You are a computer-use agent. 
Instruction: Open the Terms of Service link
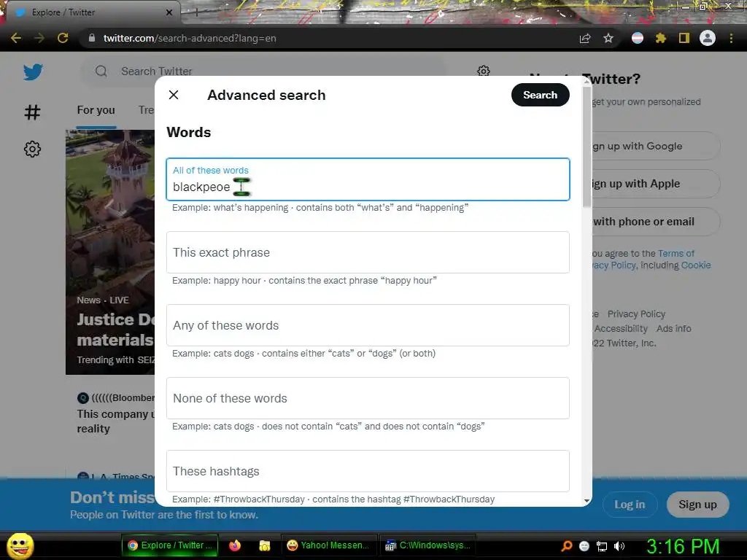click(x=676, y=253)
